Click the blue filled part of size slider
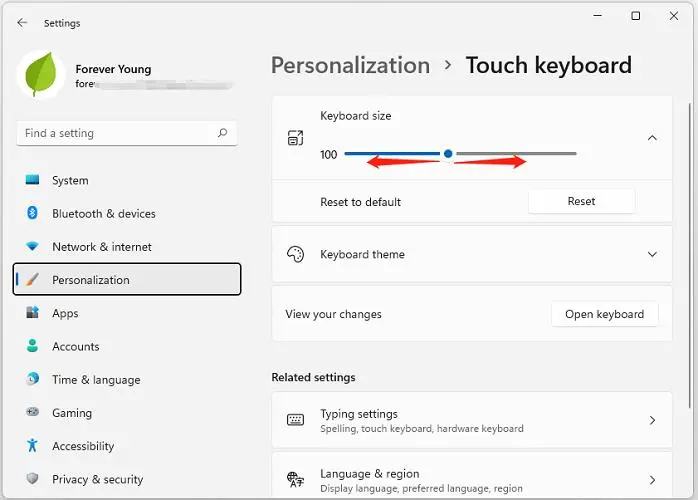The height and width of the screenshot is (500, 698). click(x=392, y=154)
